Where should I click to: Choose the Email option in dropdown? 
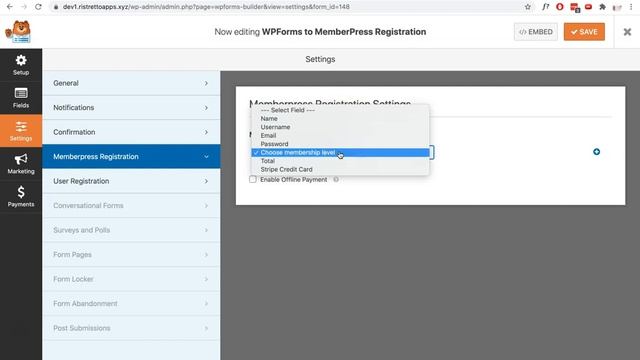point(340,136)
